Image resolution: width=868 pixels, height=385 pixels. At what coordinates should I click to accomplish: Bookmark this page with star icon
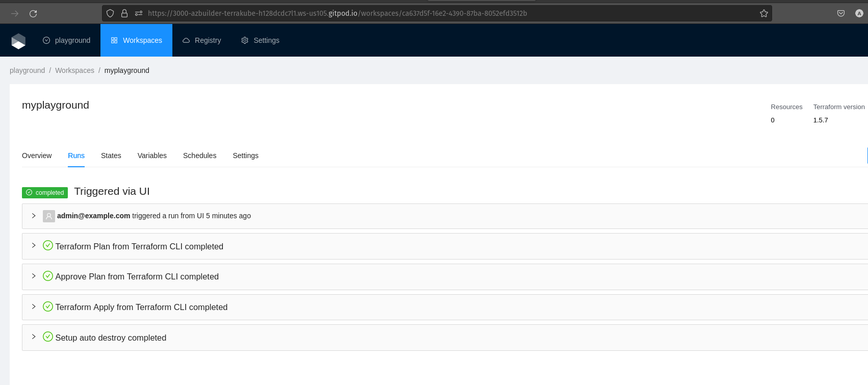[763, 14]
